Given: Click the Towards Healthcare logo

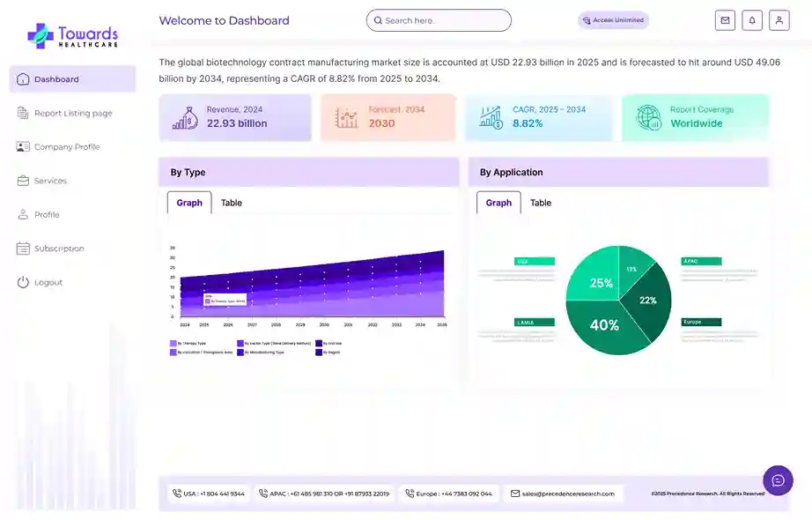Looking at the screenshot, I should click(x=72, y=34).
